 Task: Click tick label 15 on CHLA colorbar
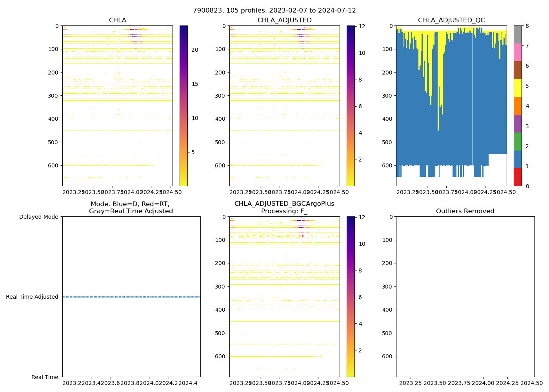[194, 84]
